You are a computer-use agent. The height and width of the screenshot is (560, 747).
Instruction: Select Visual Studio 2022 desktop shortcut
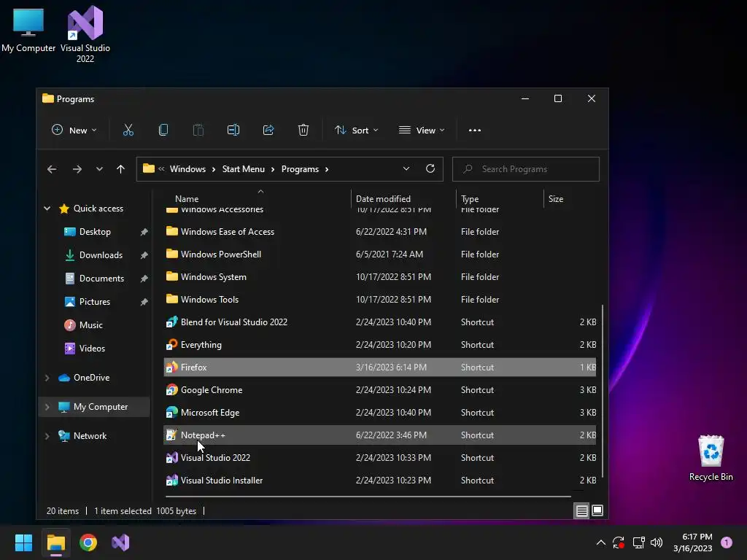[x=85, y=34]
